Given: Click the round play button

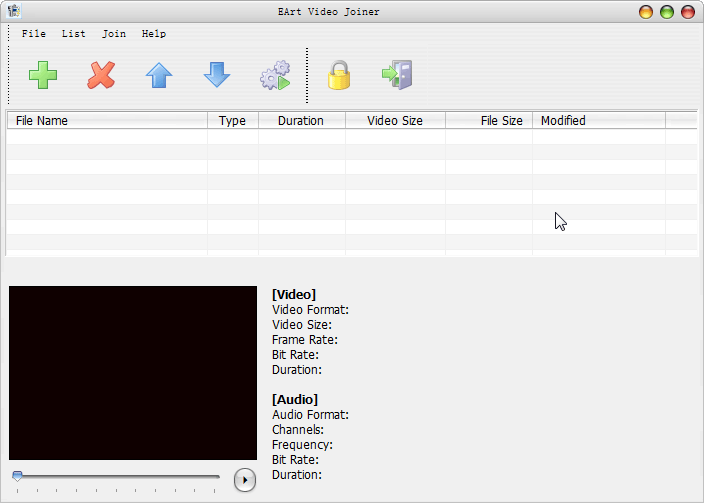Looking at the screenshot, I should [x=245, y=480].
